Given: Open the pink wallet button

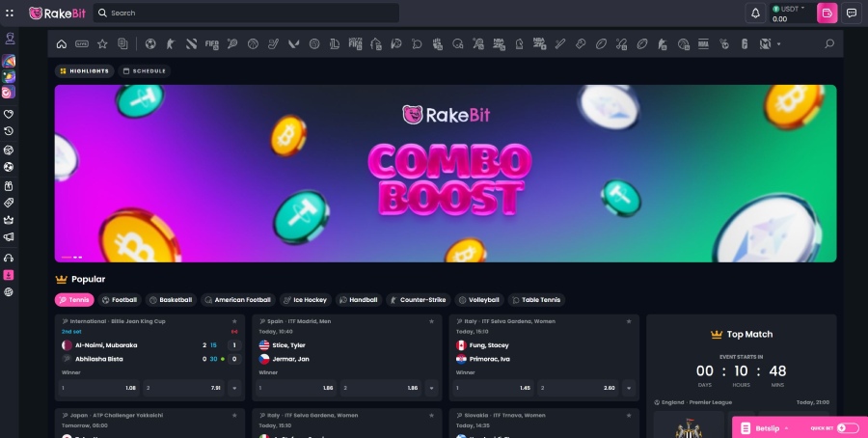Looking at the screenshot, I should pos(827,13).
